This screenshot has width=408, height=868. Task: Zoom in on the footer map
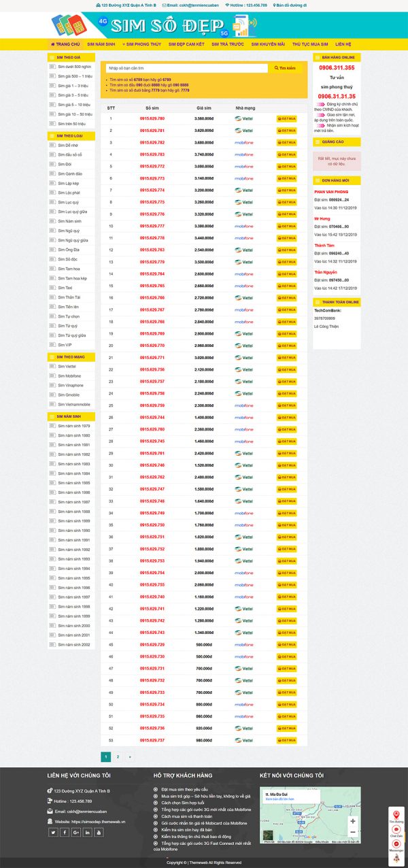coord(352,821)
